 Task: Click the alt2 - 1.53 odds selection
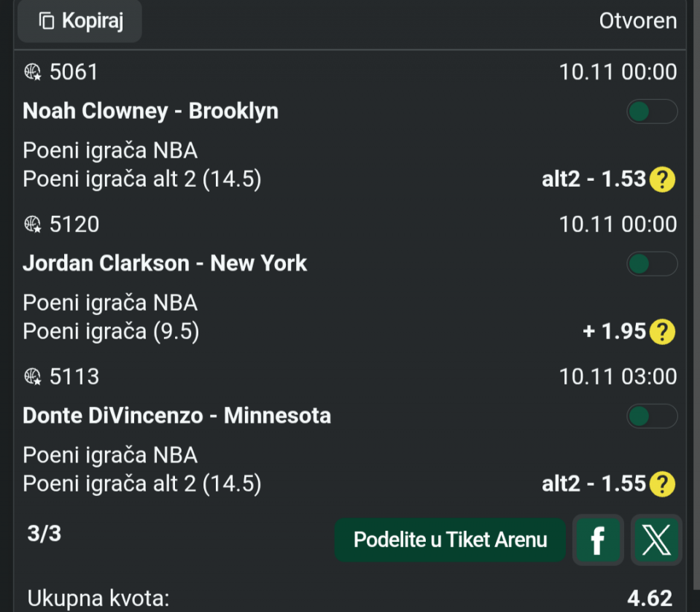pyautogui.click(x=594, y=179)
